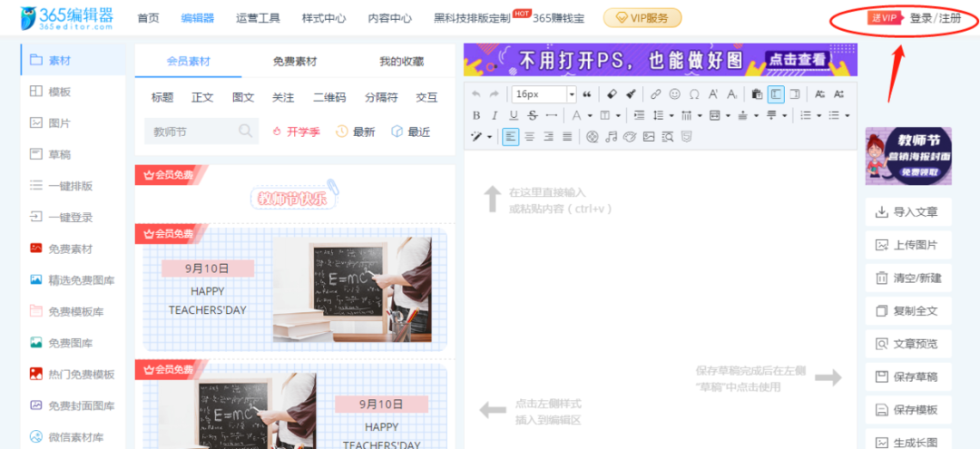This screenshot has width=980, height=449.
Task: Insert a blockquote with the quote icon
Action: [x=587, y=94]
